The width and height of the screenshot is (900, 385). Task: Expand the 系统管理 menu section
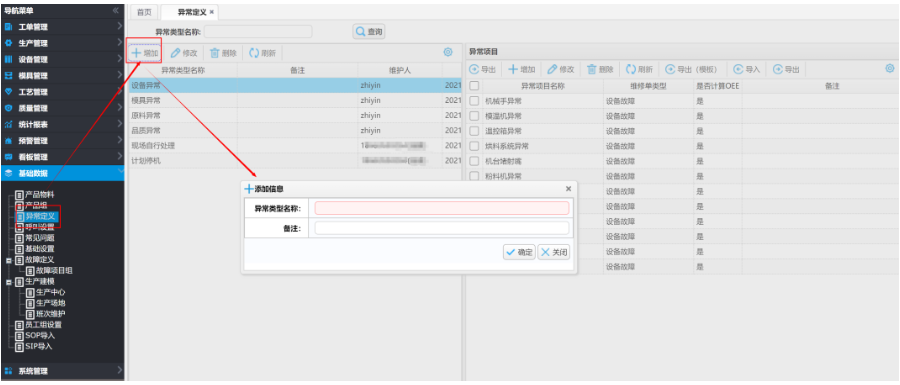tap(62, 370)
